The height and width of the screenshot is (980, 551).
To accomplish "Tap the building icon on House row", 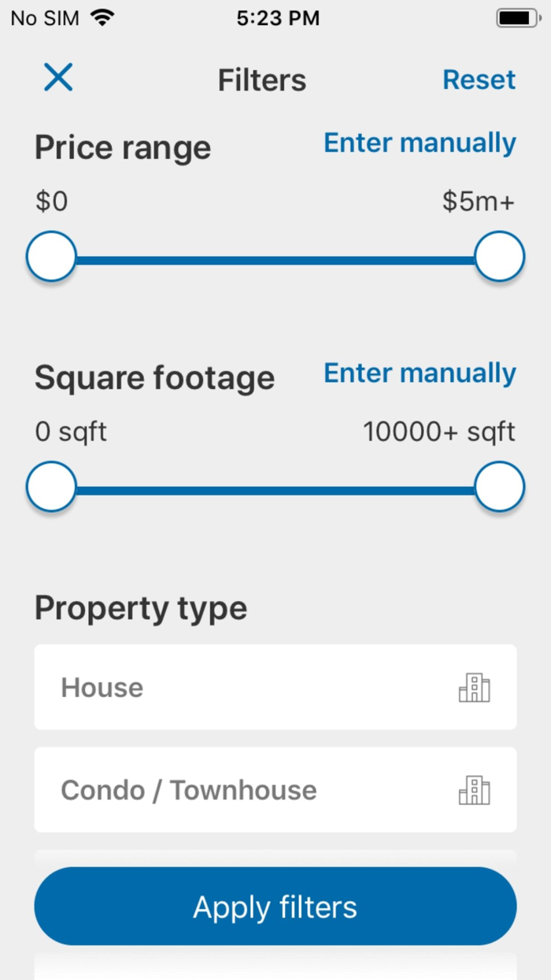I will [x=474, y=688].
